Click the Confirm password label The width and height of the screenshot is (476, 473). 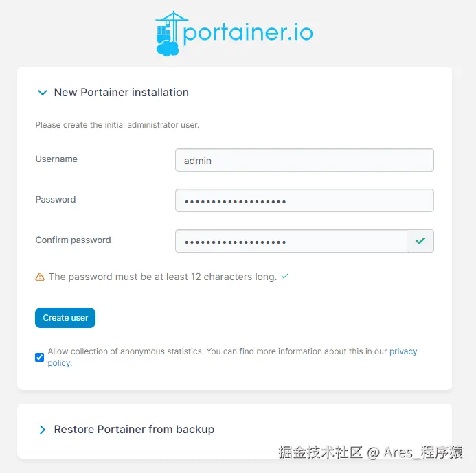click(x=73, y=240)
